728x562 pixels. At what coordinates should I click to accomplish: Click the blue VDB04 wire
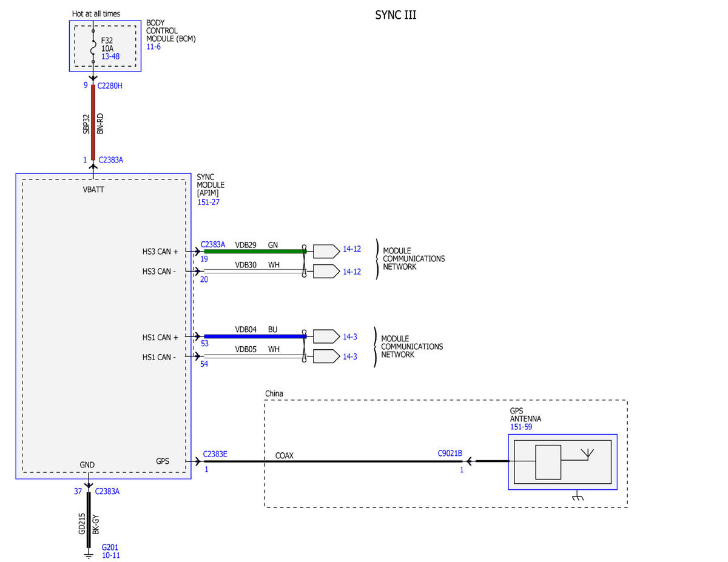(x=255, y=336)
